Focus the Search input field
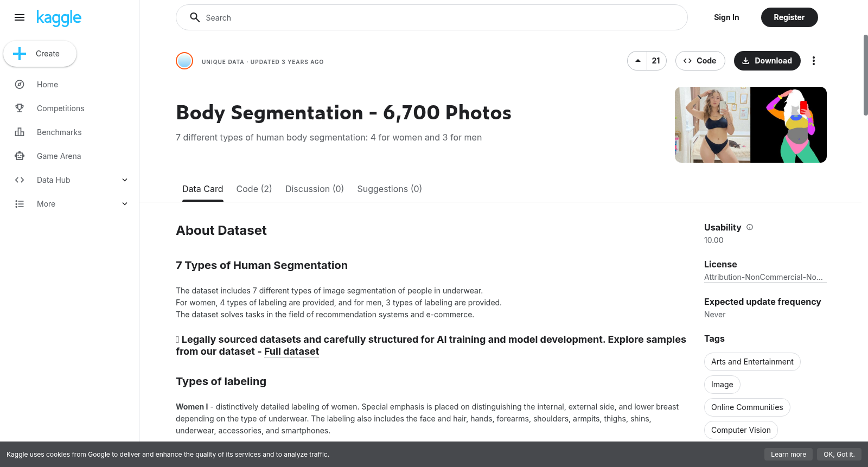The height and width of the screenshot is (467, 868). point(432,17)
